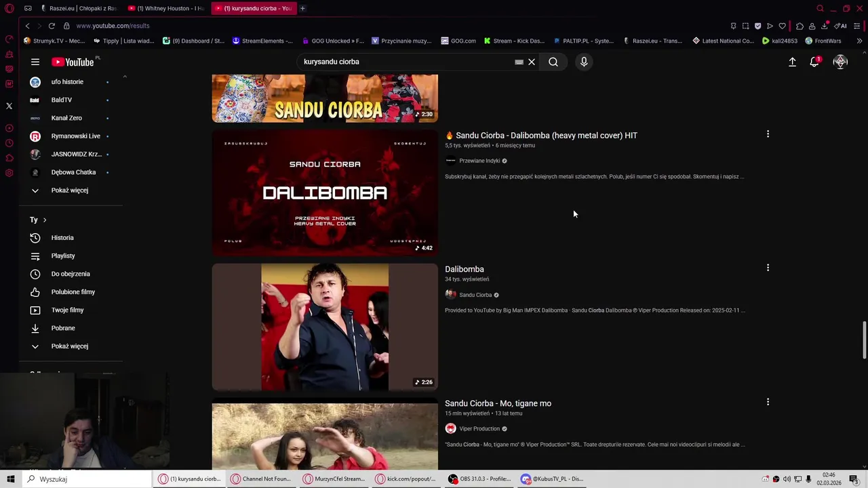Open Pobrane downloads in sidebar
Image resolution: width=868 pixels, height=488 pixels.
pyautogui.click(x=63, y=328)
